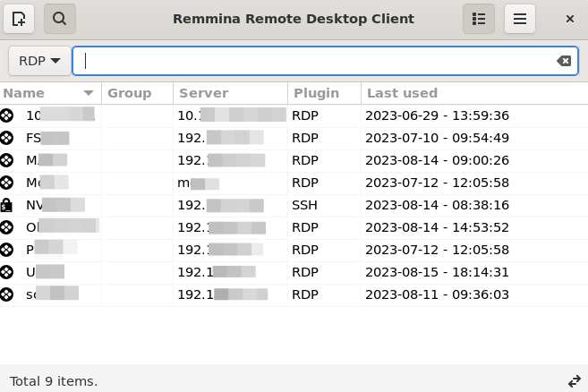Click RDP icon in the 12:05:58 row starting Mc
Screen dimensions: 588x392
pos(7,183)
